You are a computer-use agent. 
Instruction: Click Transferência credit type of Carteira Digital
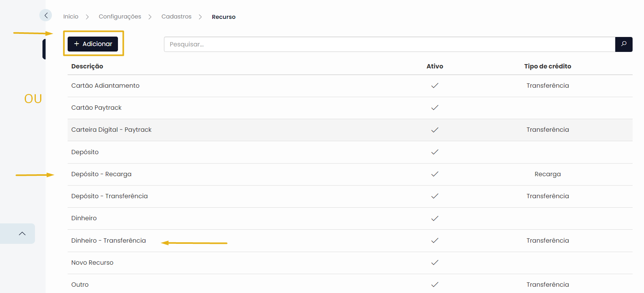coord(548,129)
